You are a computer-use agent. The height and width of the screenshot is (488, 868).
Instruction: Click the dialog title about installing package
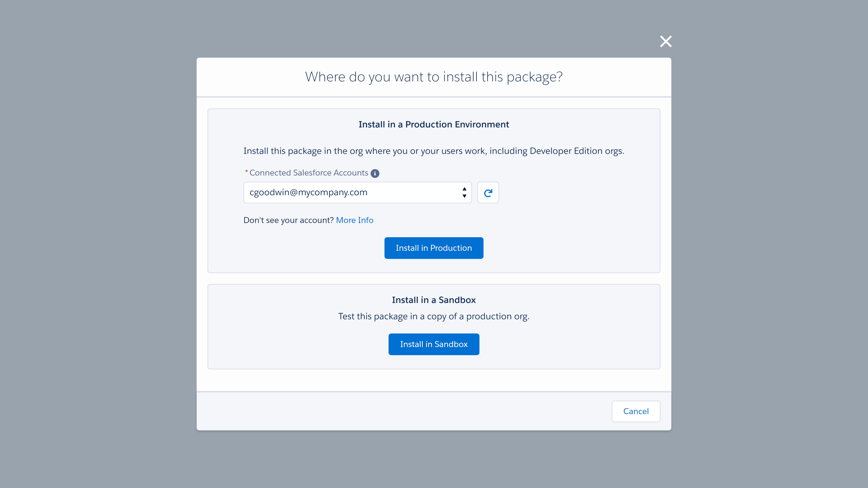pyautogui.click(x=434, y=77)
